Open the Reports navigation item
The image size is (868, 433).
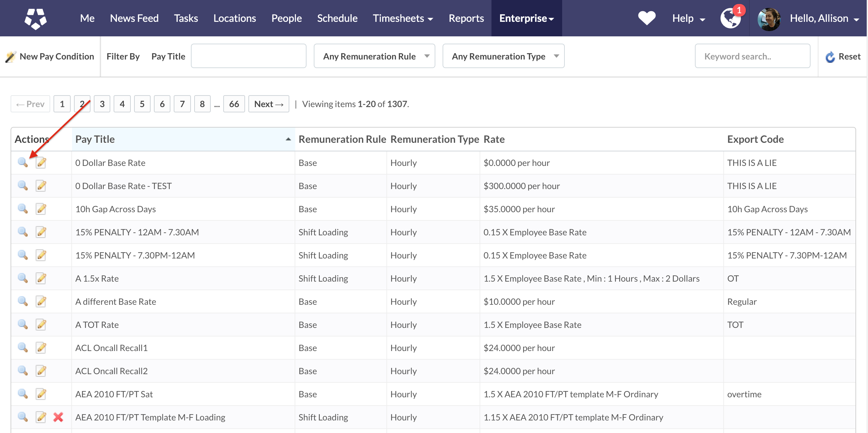[466, 18]
